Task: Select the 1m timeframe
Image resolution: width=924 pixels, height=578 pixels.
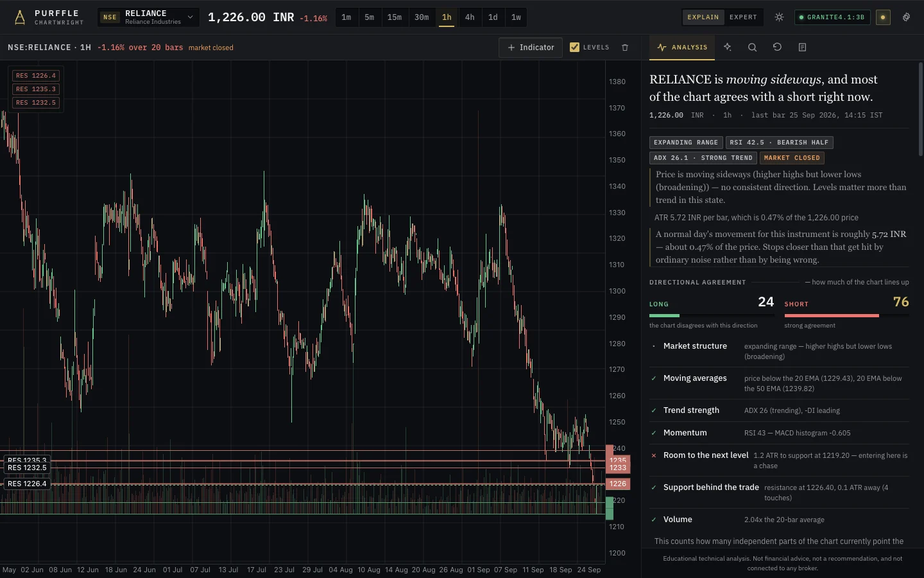Action: [346, 17]
